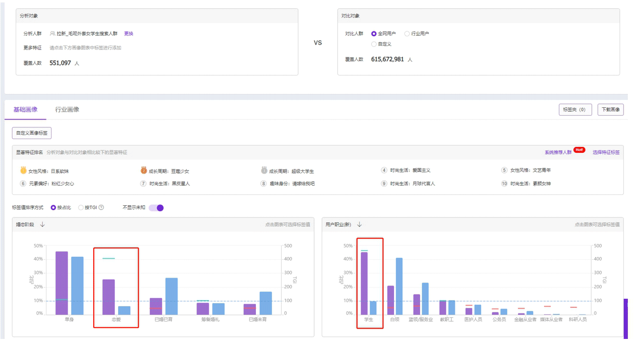Image resolution: width=644 pixels, height=360 pixels.
Task: Click the number 4 rank badge for 爱国主义
Action: point(384,170)
